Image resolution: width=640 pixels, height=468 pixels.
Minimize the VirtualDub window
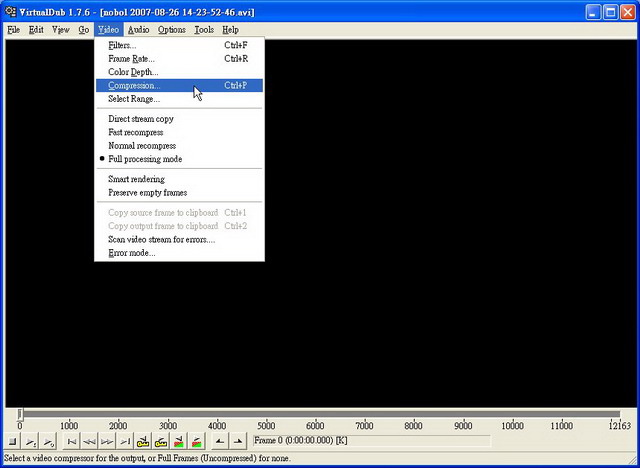593,12
